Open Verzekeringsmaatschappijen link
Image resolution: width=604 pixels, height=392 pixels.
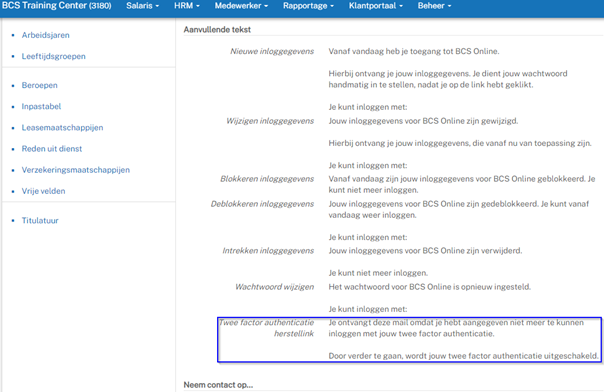pos(76,170)
